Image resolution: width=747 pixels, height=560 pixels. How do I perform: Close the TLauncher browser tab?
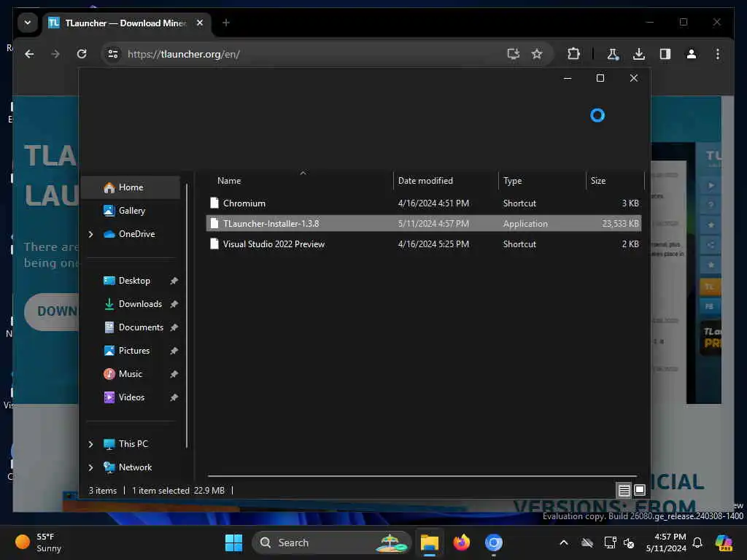[200, 23]
